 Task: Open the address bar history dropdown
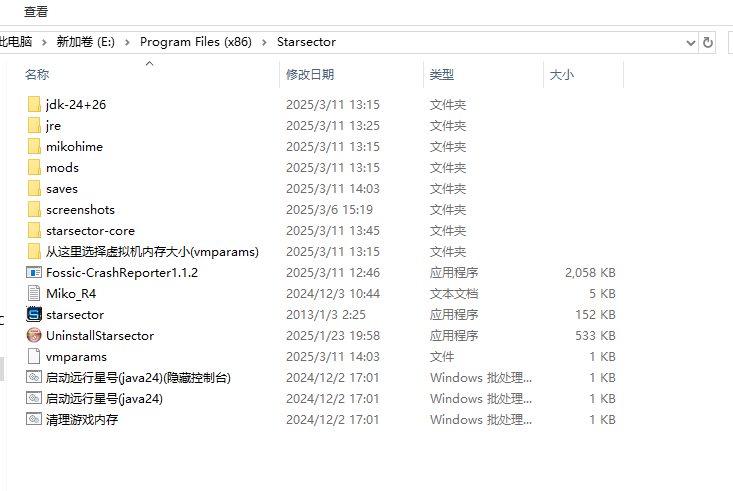tap(690, 43)
